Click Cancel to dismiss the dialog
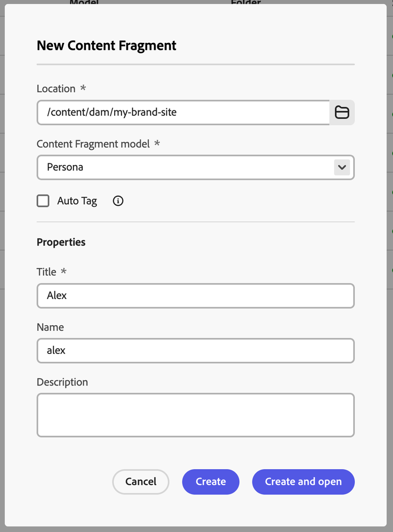 (140, 482)
